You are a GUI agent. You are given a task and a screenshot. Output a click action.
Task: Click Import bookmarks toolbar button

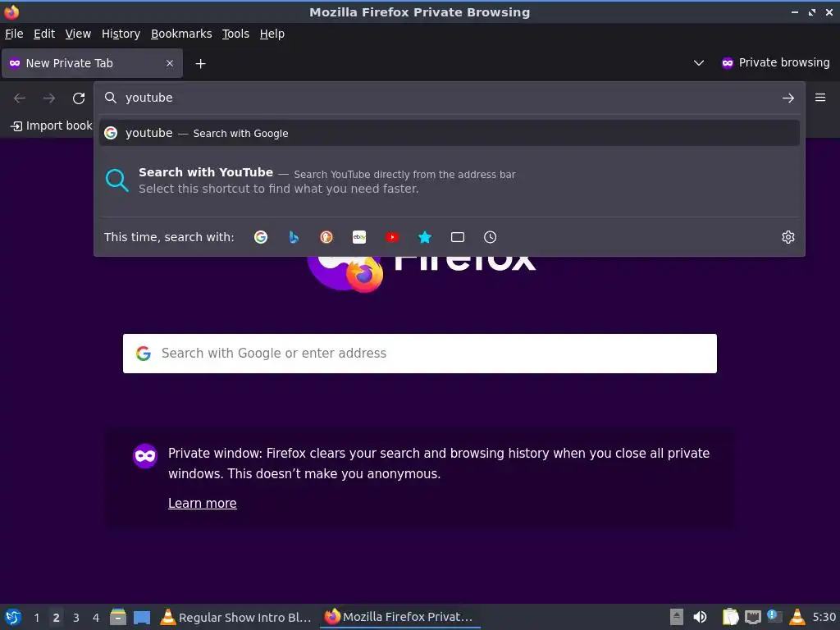pyautogui.click(x=52, y=126)
